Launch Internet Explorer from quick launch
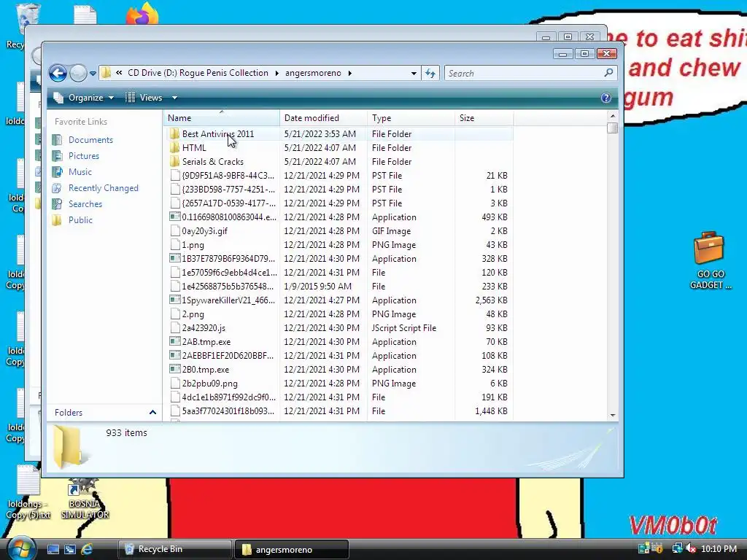Viewport: 747px width, 560px height. pos(87,549)
